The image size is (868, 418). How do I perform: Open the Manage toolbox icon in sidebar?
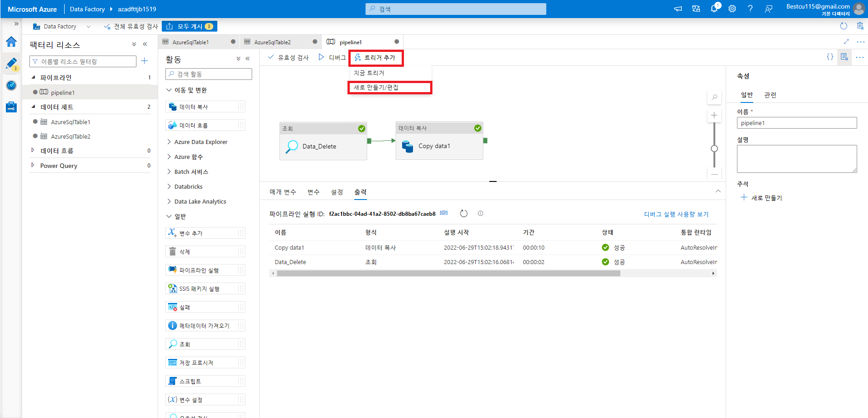point(11,107)
